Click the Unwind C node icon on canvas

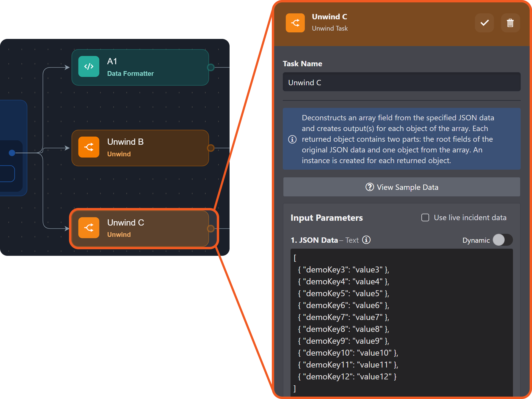[89, 228]
